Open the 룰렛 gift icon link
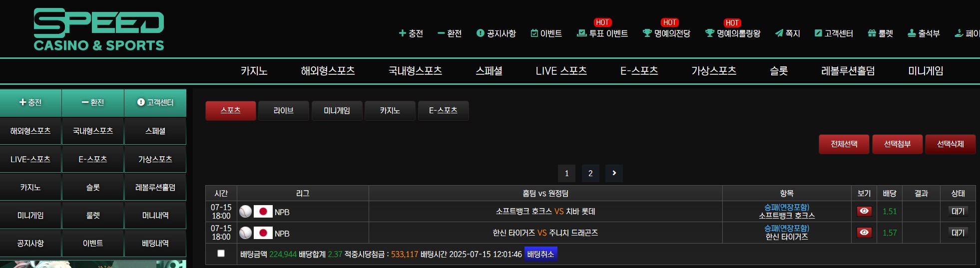This screenshot has height=268, width=980. pos(880,33)
